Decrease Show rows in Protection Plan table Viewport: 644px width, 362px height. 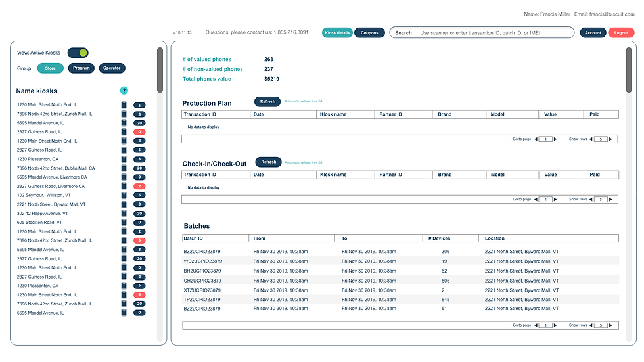coord(591,139)
